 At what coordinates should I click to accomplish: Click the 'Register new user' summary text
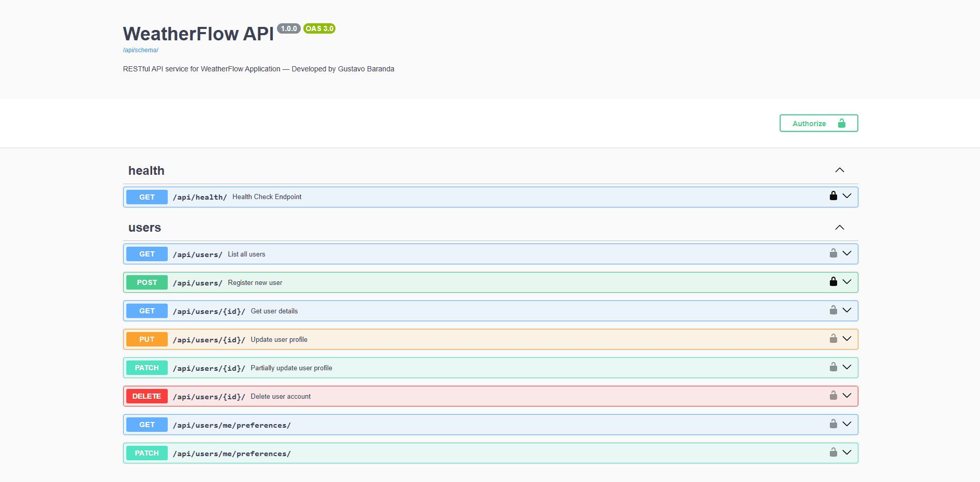[x=255, y=282]
